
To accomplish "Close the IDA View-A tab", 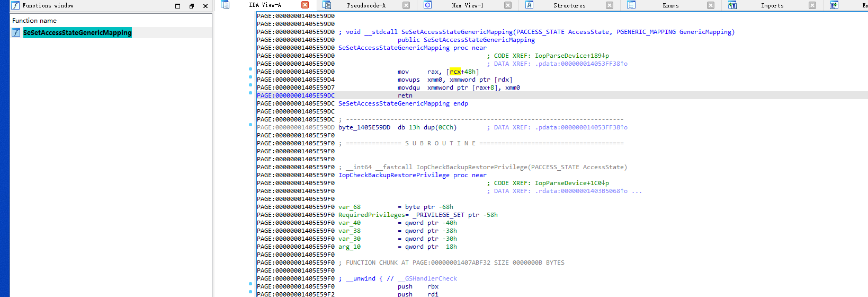I will tap(305, 5).
